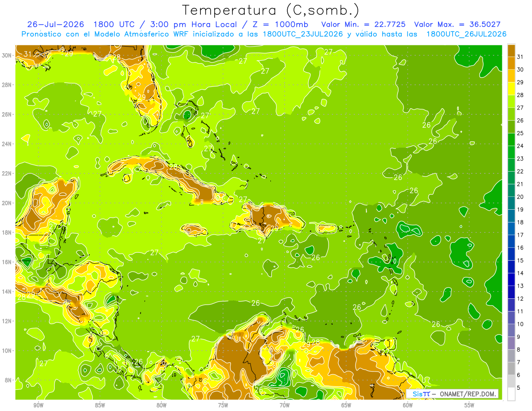532x411 pixels.
Task: Click latitude axis label '16N'
Action: click(7, 262)
